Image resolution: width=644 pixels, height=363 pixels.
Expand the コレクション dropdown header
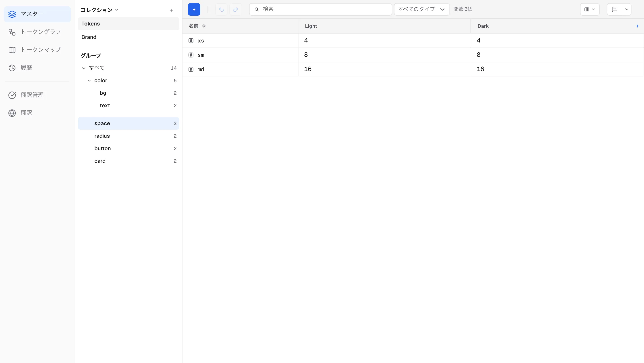pyautogui.click(x=99, y=10)
